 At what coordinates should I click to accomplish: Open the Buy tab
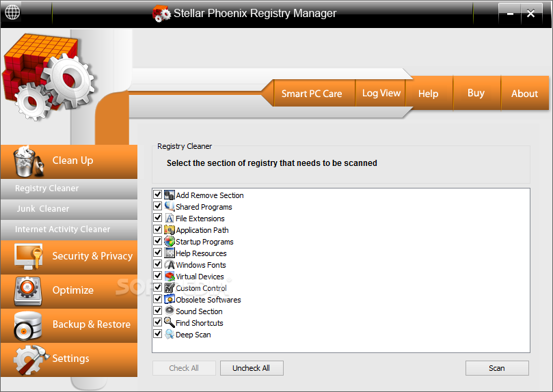click(476, 93)
